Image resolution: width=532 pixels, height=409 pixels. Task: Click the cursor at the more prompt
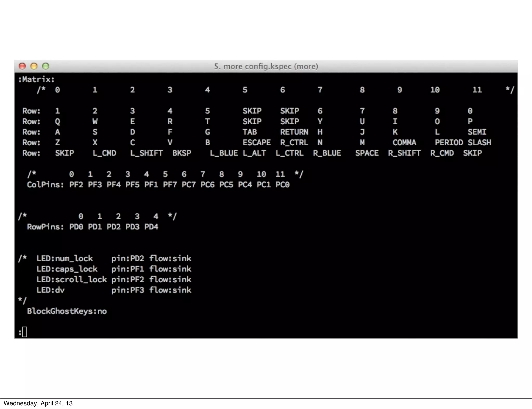point(24,332)
